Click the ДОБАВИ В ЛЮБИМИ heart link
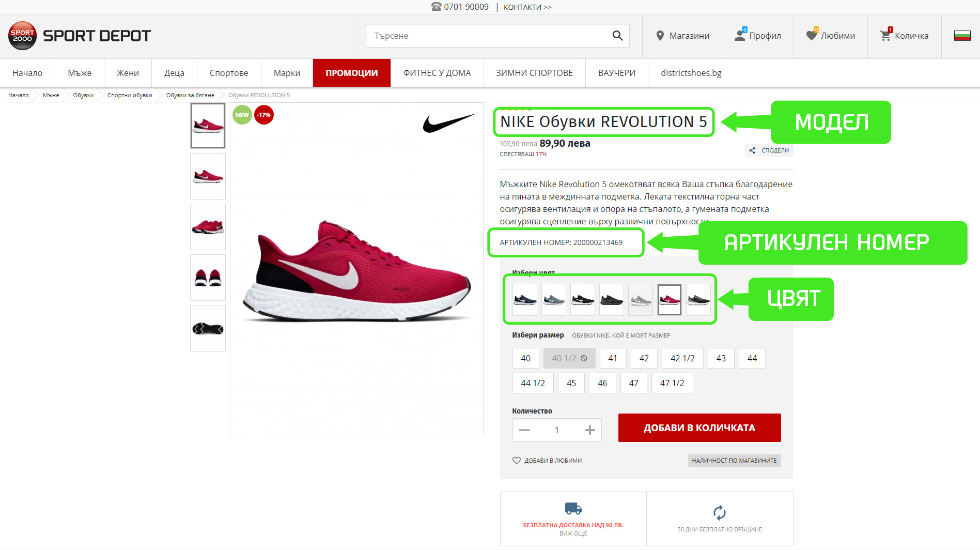The height and width of the screenshot is (550, 980). [547, 461]
